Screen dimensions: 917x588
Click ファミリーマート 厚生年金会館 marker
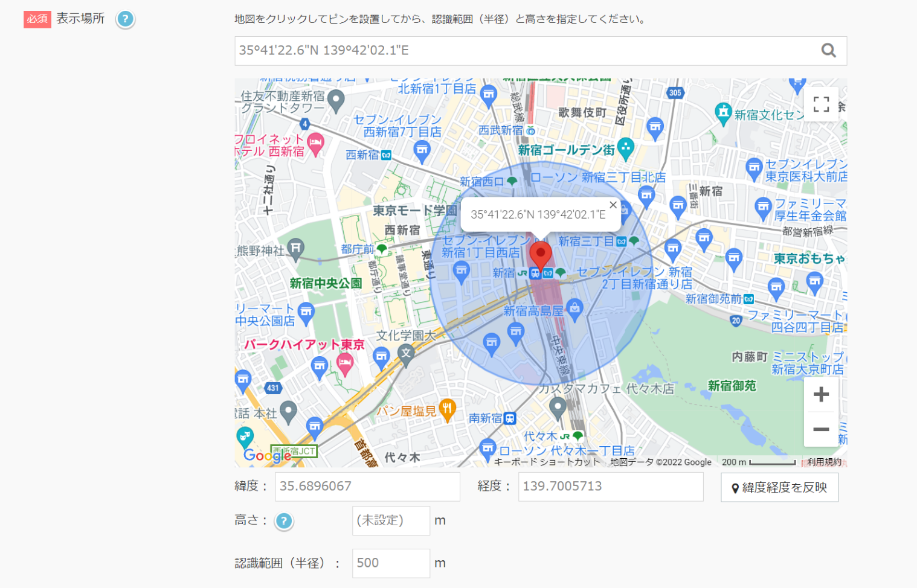coord(764,209)
